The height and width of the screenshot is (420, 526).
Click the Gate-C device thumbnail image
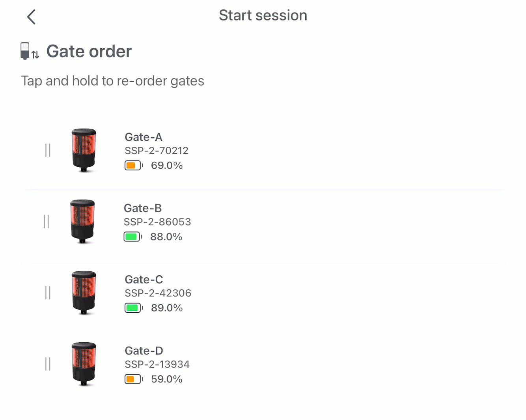(x=84, y=293)
